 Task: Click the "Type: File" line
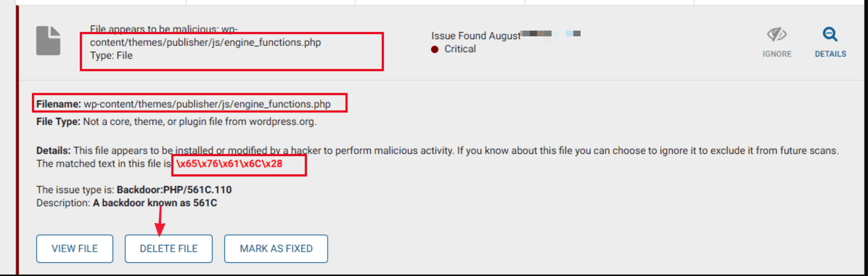click(111, 56)
